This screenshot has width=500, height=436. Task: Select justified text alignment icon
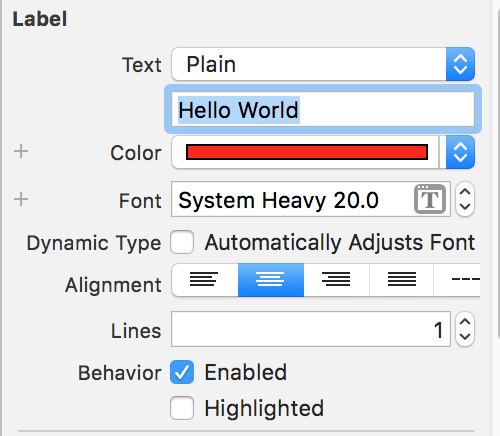pyautogui.click(x=402, y=279)
